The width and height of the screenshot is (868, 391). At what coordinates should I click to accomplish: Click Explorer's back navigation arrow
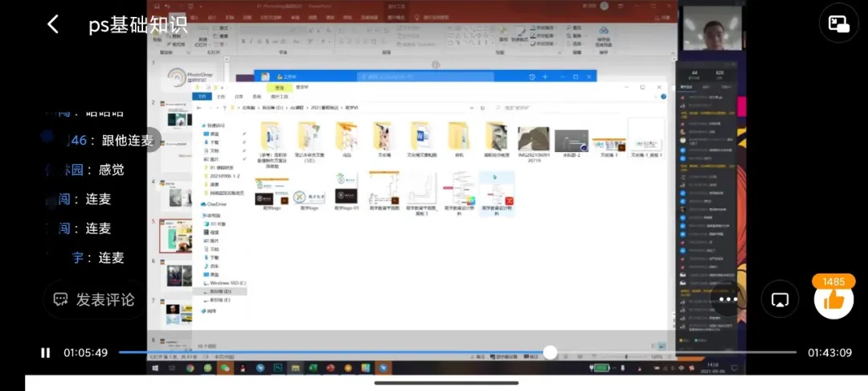click(199, 108)
